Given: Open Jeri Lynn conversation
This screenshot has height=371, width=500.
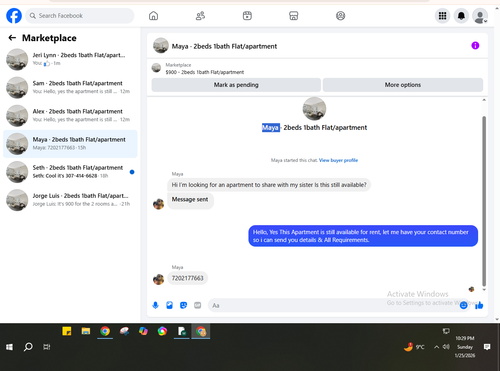Looking at the screenshot, I should click(x=70, y=59).
